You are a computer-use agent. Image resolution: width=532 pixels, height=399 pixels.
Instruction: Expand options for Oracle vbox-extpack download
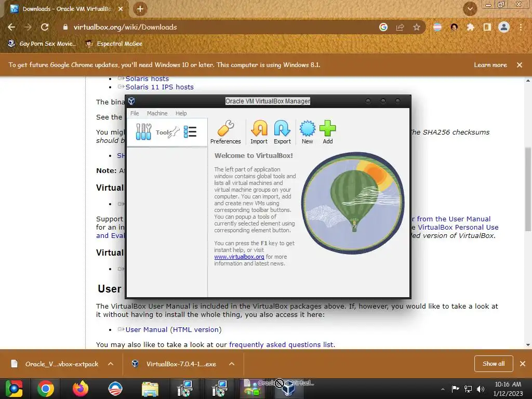point(111,364)
